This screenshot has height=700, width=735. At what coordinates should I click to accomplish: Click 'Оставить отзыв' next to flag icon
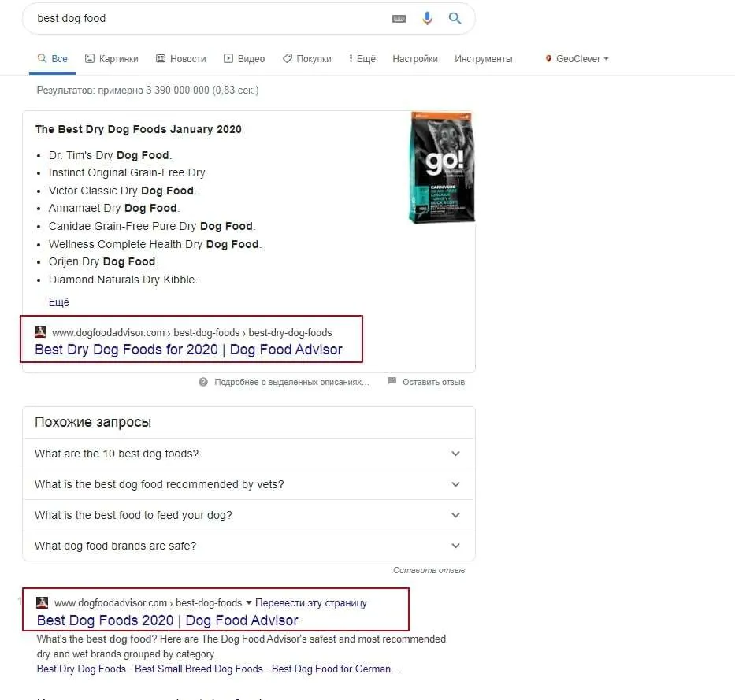433,382
